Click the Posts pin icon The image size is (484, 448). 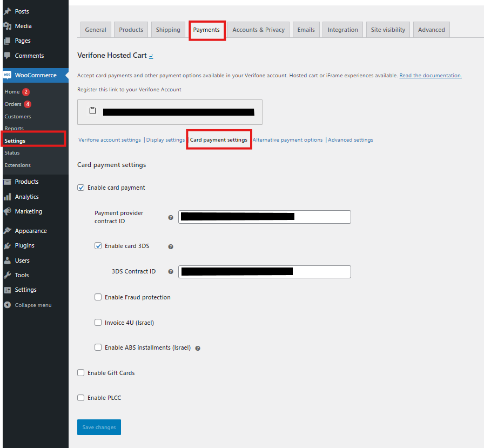click(x=8, y=11)
